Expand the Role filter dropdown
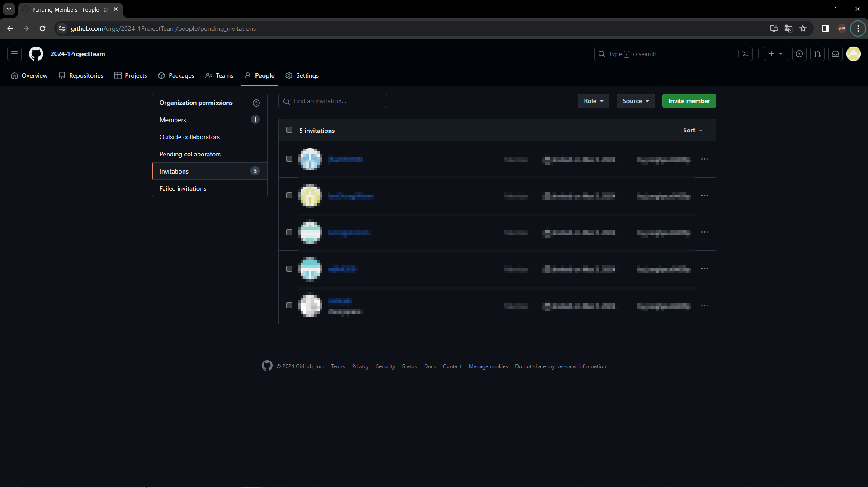868x488 pixels. (593, 101)
